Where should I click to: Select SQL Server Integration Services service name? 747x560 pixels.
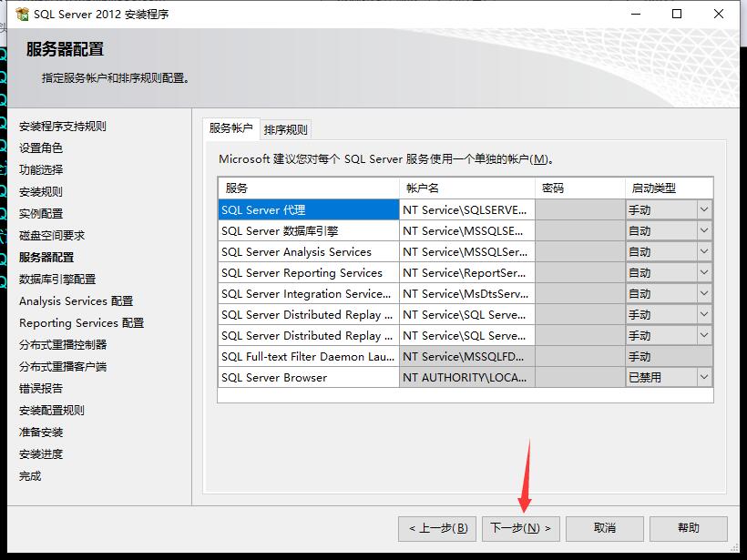[308, 293]
